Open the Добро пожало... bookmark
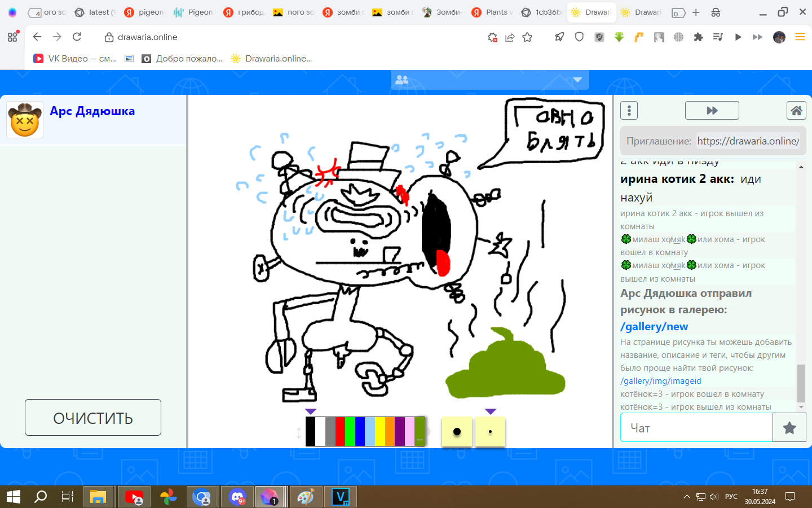Screen dimensions: 812x508 [x=182, y=58]
